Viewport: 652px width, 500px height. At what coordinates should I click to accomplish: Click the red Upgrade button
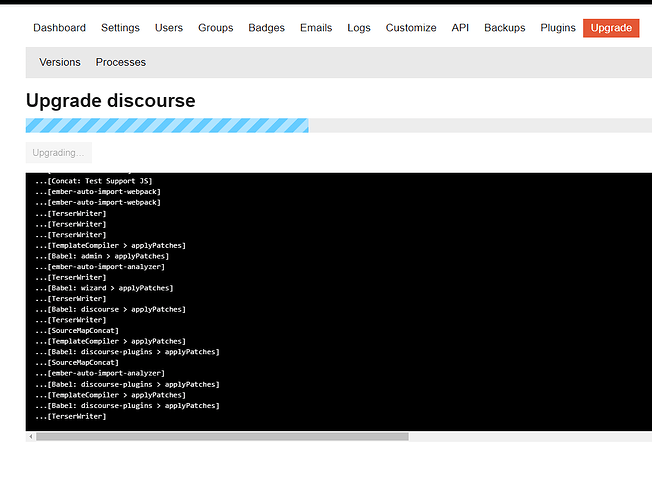(611, 28)
